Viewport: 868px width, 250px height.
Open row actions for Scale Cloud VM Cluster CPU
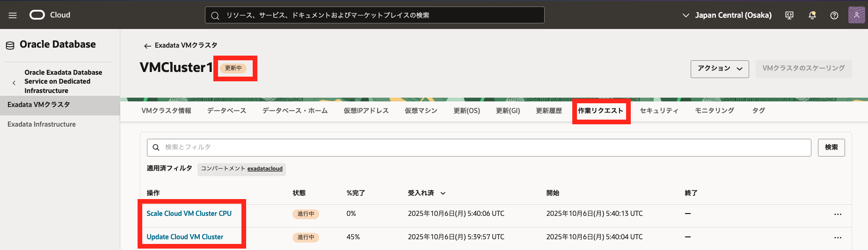click(837, 214)
